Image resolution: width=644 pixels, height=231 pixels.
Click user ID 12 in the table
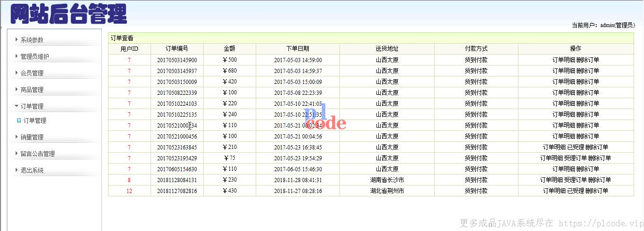click(129, 191)
